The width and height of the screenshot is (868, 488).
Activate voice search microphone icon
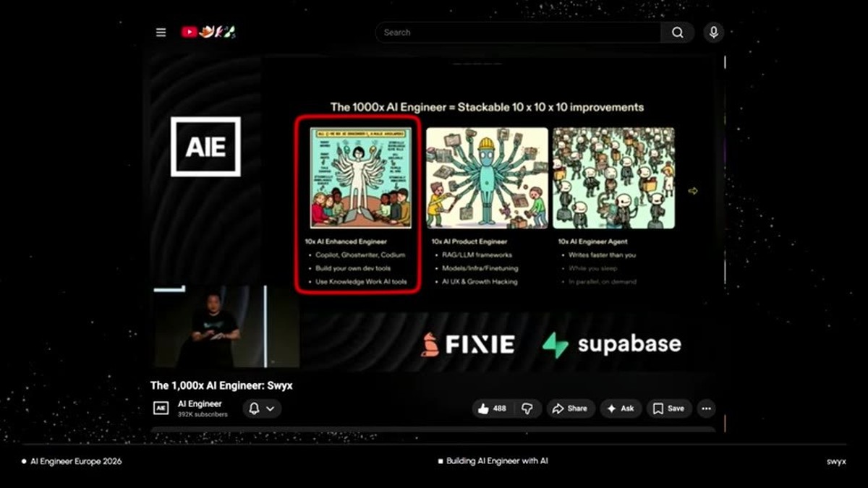[714, 33]
